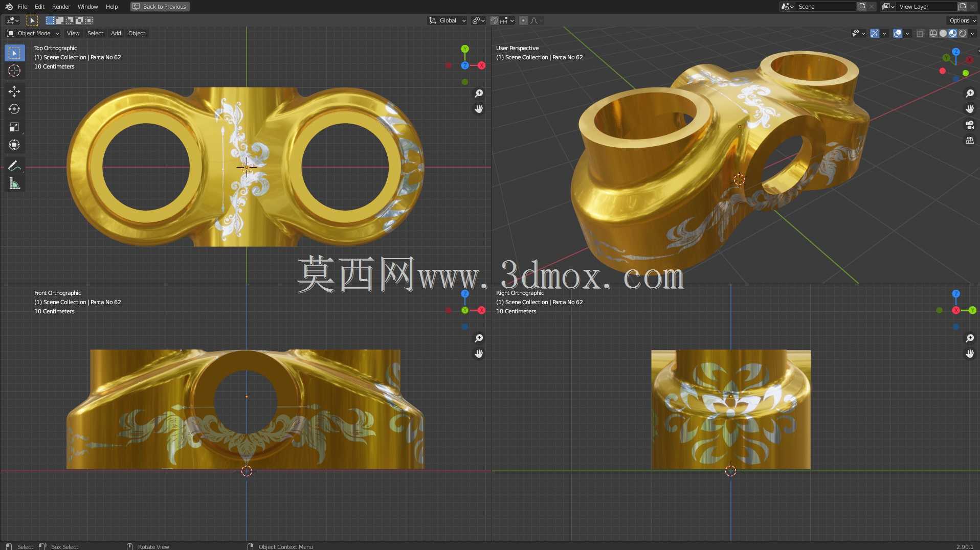Choose the Extend Selection mode icon
The width and height of the screenshot is (980, 550).
pos(59,20)
